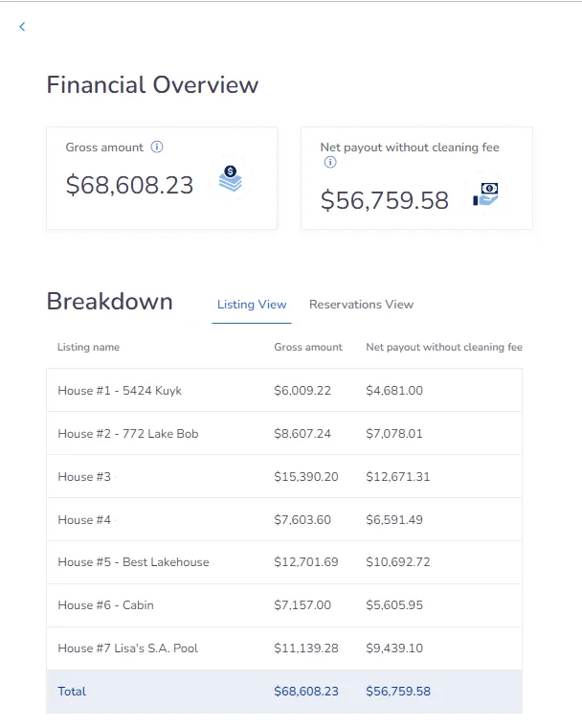This screenshot has height=728, width=582.
Task: Click the Gross amount info icon
Action: [x=157, y=148]
